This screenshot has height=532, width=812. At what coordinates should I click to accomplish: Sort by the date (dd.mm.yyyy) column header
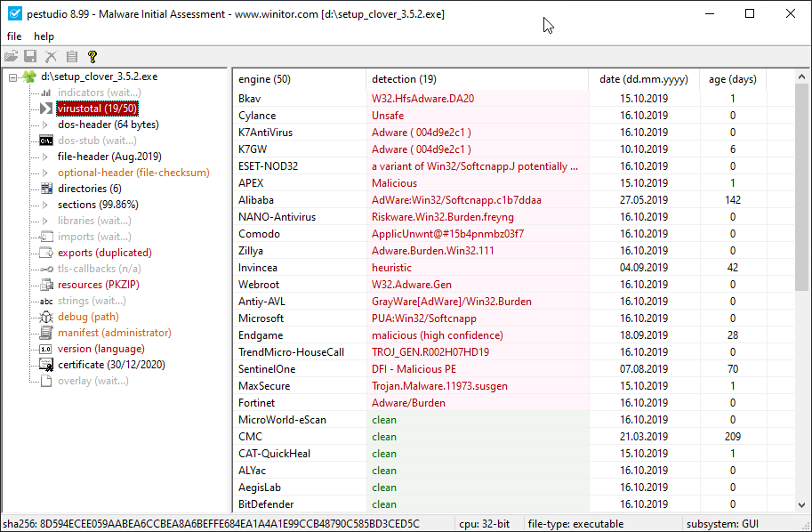(644, 79)
